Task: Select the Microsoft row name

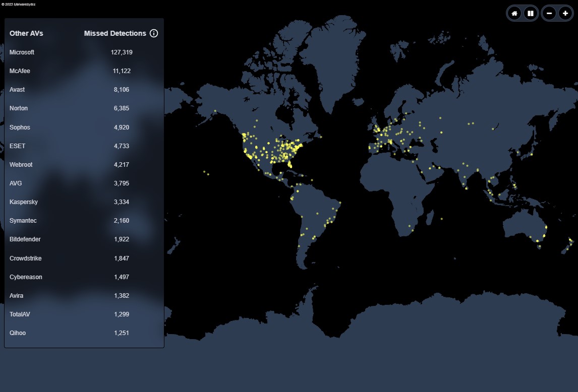Action: 22,52
